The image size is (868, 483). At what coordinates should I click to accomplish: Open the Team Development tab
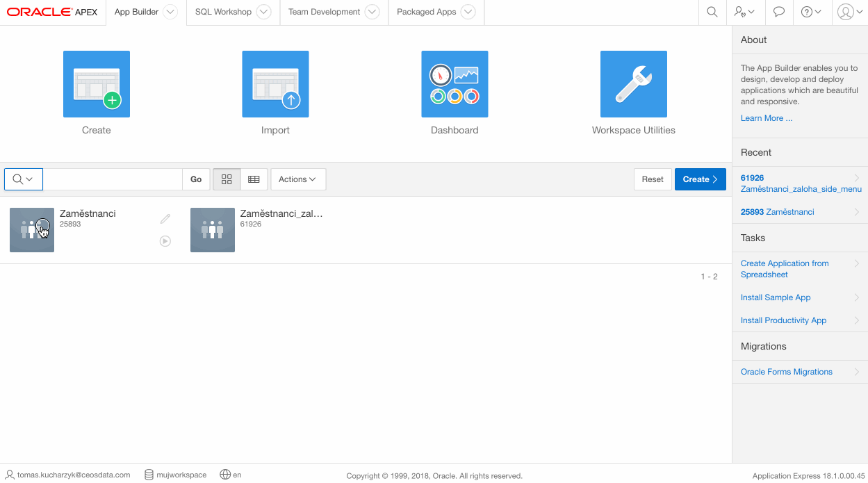click(x=325, y=12)
